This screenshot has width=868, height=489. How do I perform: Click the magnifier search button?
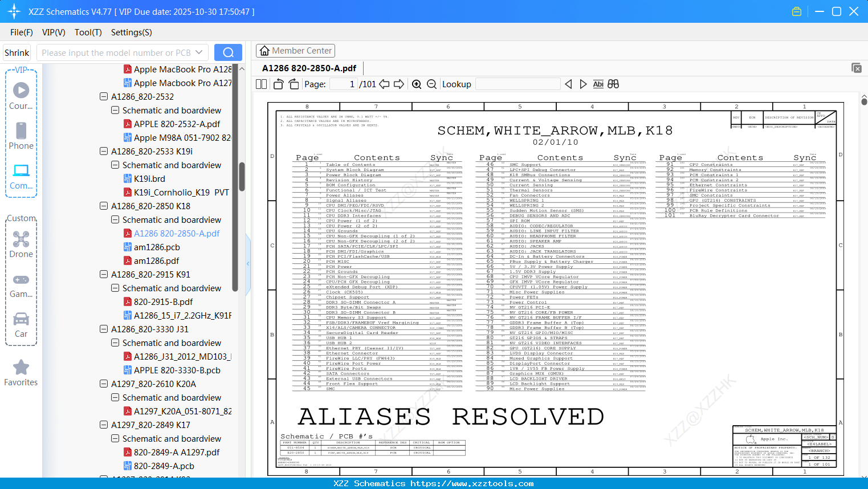(228, 52)
